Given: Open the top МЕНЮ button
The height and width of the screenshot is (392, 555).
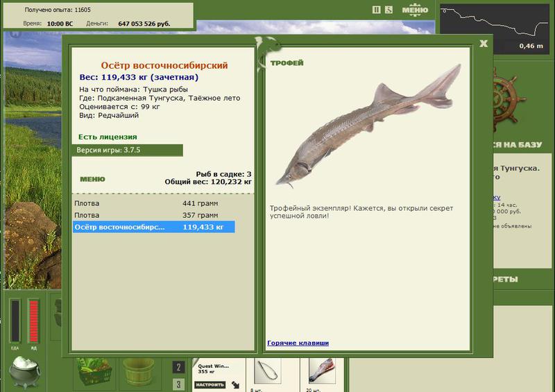Looking at the screenshot, I should [x=415, y=10].
